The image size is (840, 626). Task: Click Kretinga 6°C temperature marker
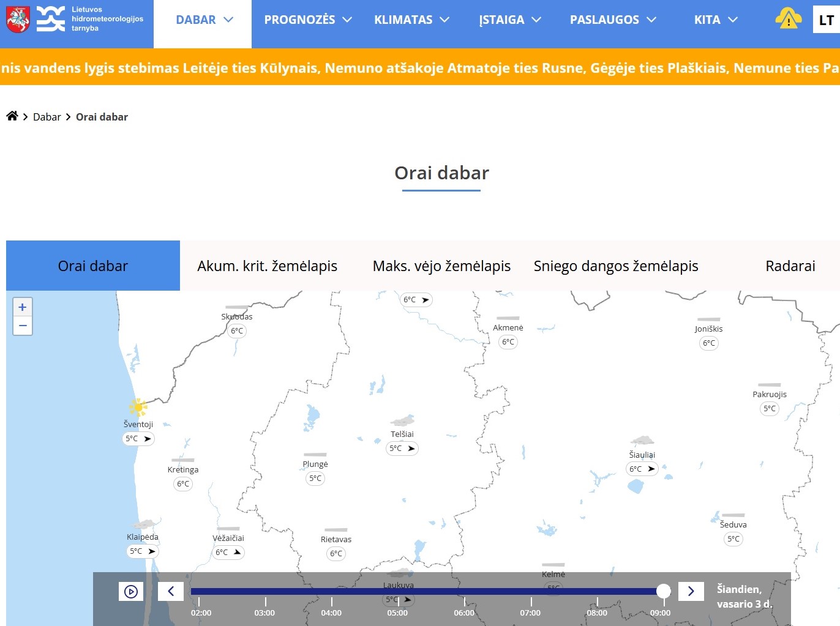183,484
